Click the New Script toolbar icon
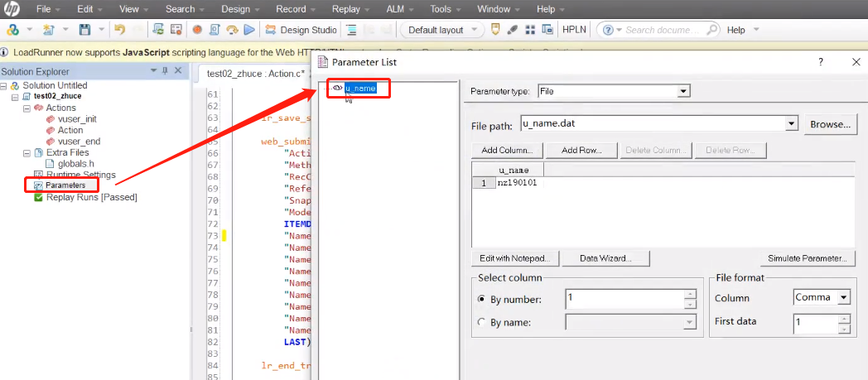Viewport: 868px width, 380px height. (x=48, y=30)
